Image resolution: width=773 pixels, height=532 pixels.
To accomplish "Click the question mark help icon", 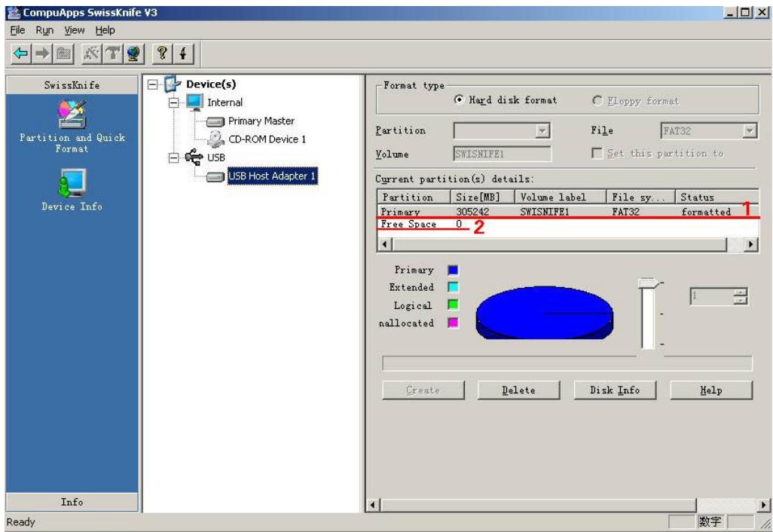I will click(x=162, y=54).
